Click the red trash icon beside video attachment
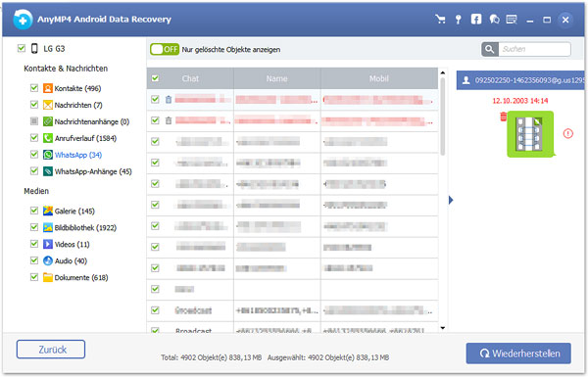Image resolution: width=588 pixels, height=377 pixels. coord(504,117)
